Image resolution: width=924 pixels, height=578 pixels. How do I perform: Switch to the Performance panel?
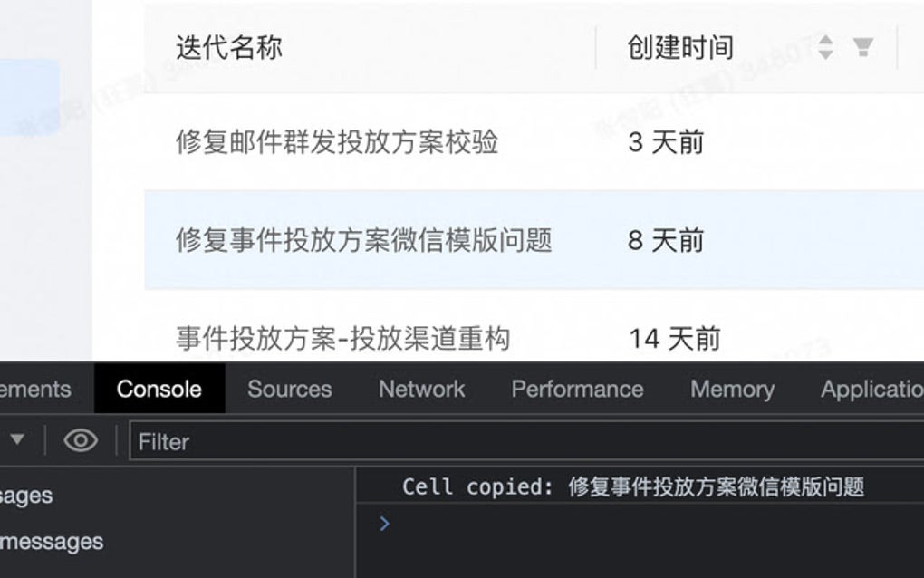click(x=577, y=389)
